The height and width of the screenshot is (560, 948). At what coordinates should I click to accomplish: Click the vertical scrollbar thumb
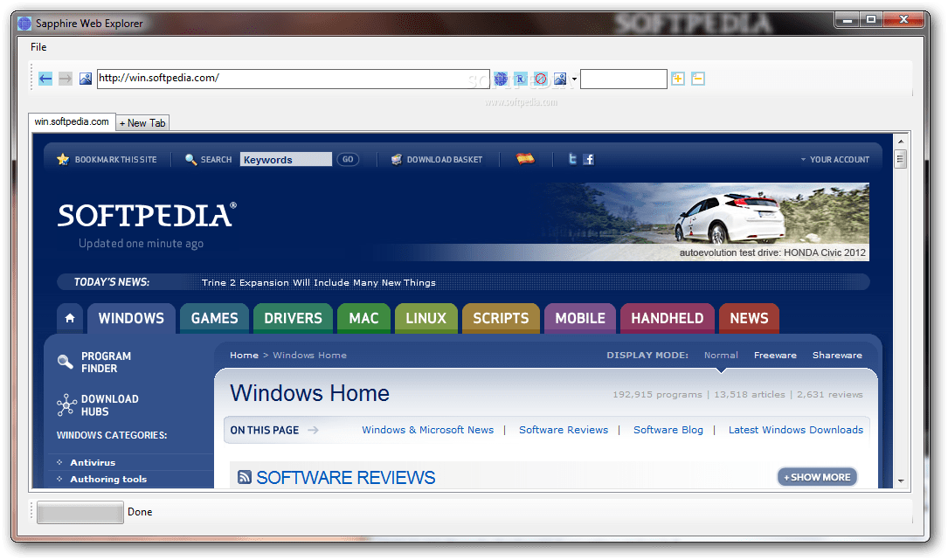click(x=901, y=160)
